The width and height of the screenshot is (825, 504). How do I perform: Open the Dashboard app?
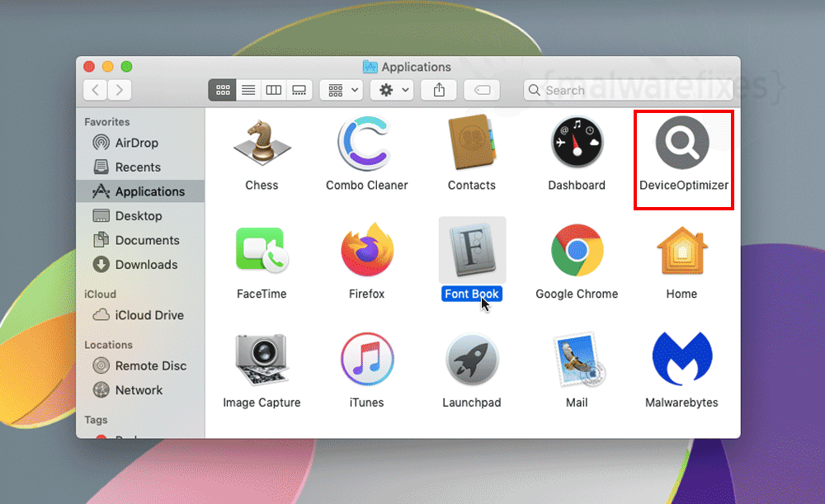pos(577,143)
